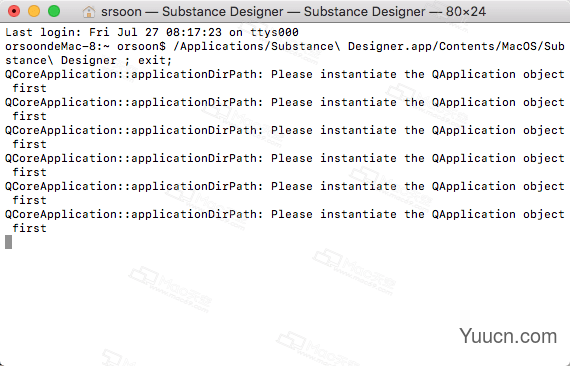Click the 'orsoon$' username in the prompt
Viewport: 570px width, 366px height.
click(x=141, y=47)
